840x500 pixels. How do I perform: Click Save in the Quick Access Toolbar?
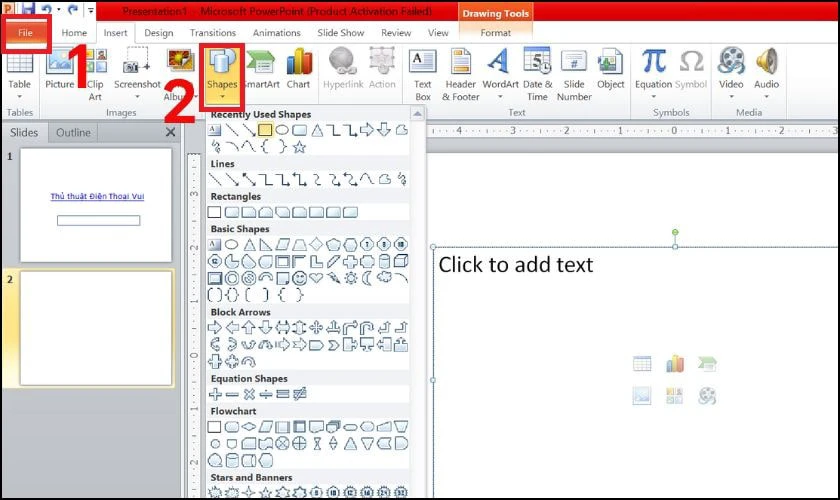(28, 9)
